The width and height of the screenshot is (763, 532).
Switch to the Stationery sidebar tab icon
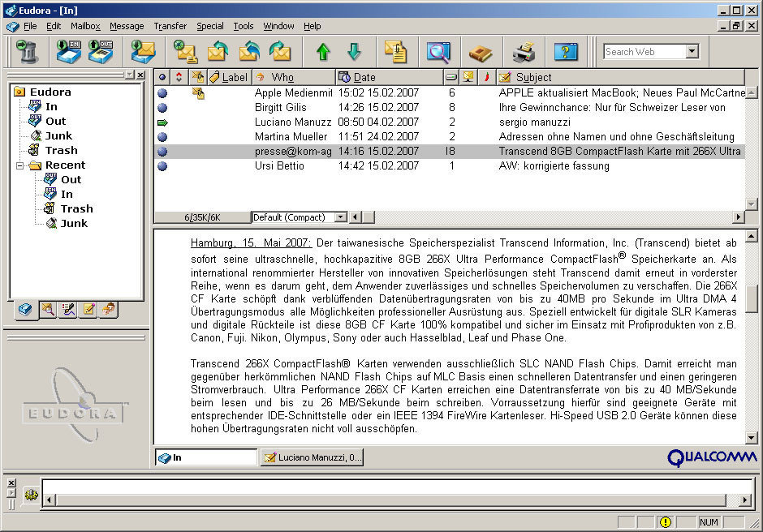pos(88,309)
